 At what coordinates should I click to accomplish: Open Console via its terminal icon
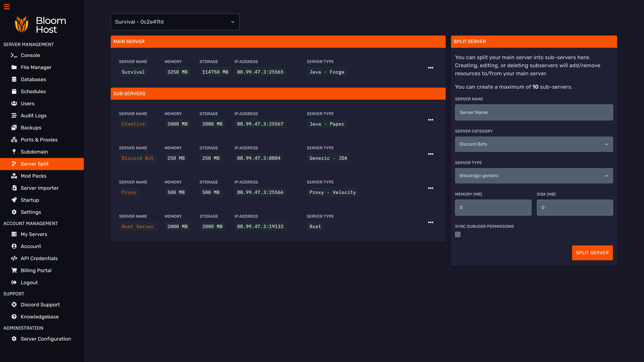point(14,55)
